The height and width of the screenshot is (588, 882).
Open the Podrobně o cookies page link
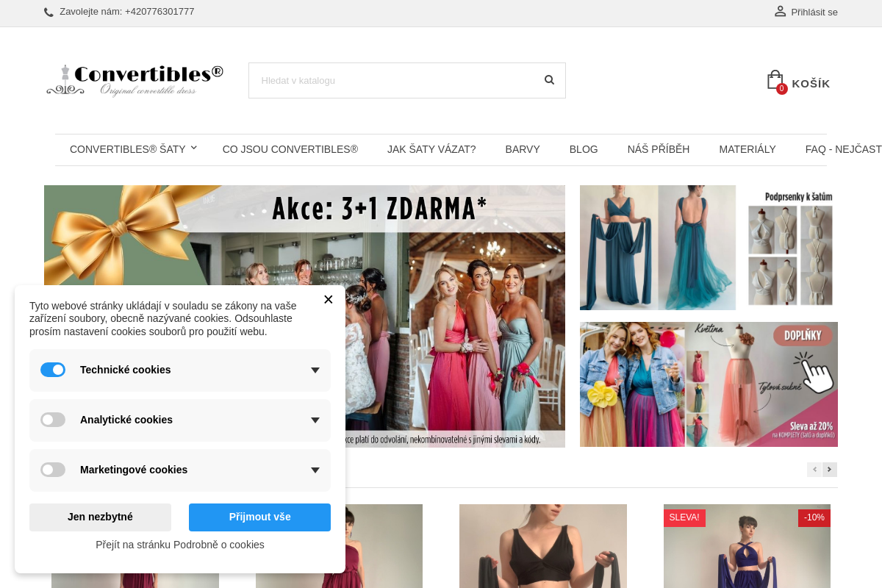tap(180, 545)
